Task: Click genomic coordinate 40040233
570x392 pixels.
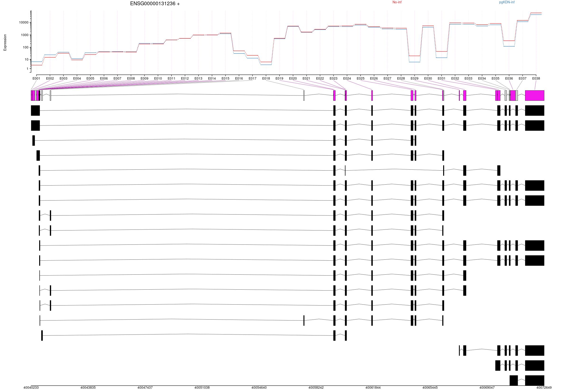Action: tap(31, 388)
